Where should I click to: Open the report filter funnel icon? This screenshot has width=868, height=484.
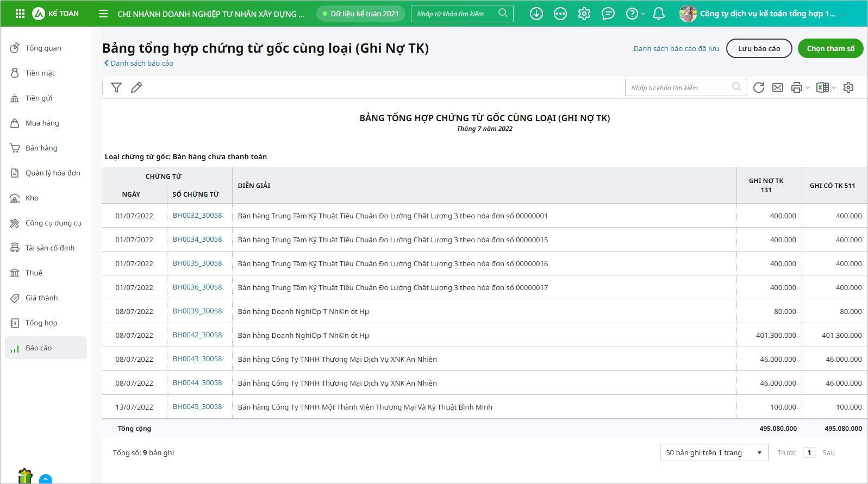(x=116, y=87)
